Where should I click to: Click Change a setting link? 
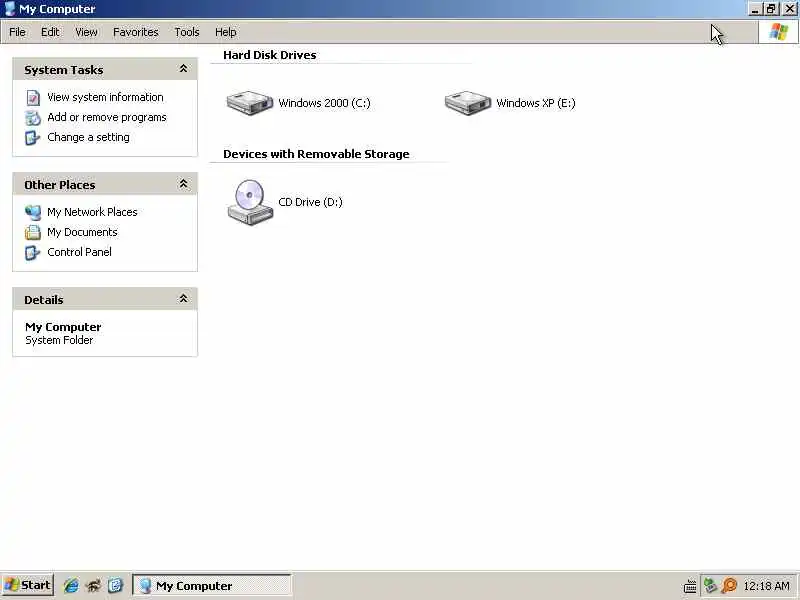pos(88,137)
